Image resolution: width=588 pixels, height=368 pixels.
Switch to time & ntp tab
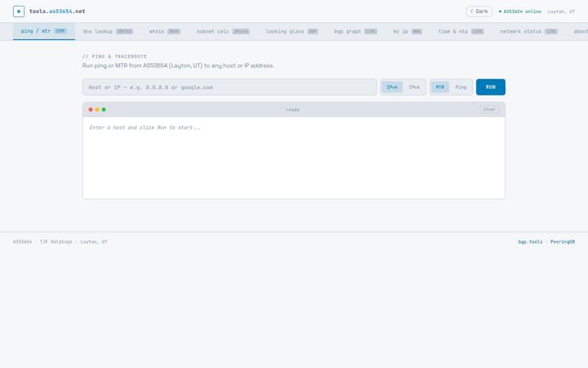click(x=461, y=32)
